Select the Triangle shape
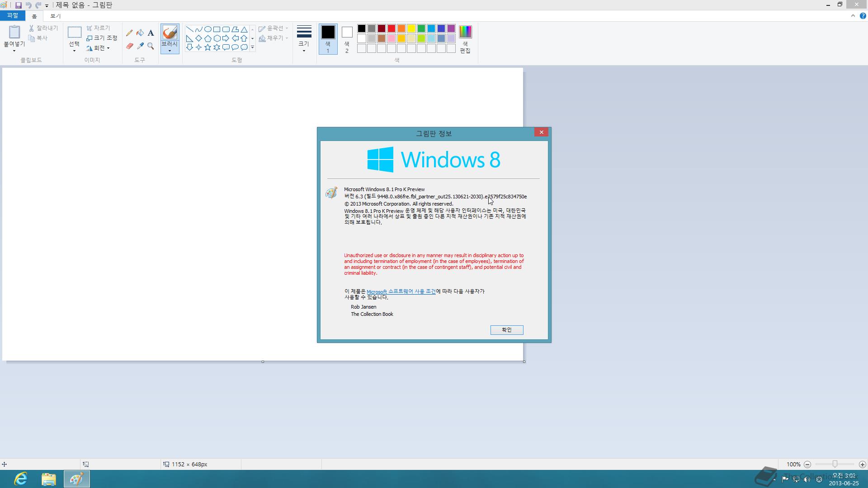868x488 pixels. tap(244, 29)
